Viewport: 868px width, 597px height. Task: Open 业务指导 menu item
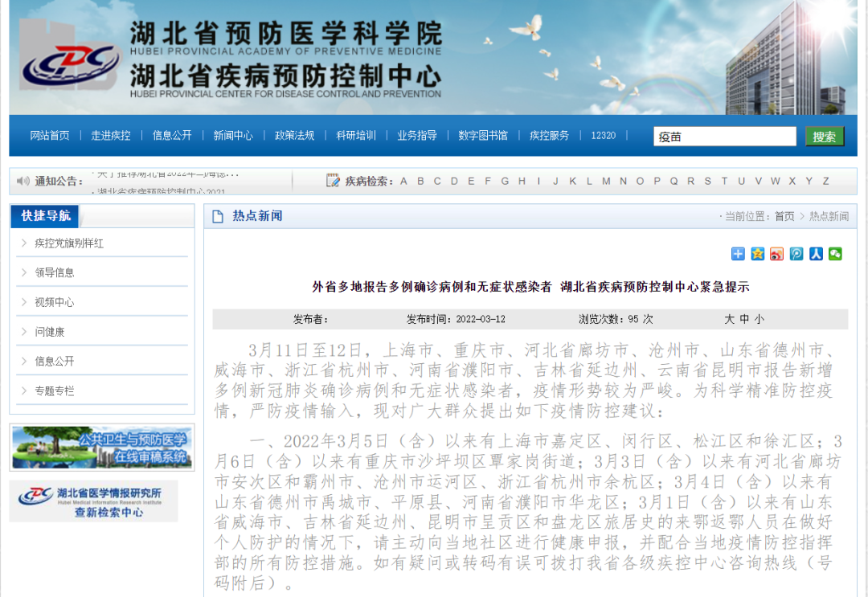(x=417, y=136)
